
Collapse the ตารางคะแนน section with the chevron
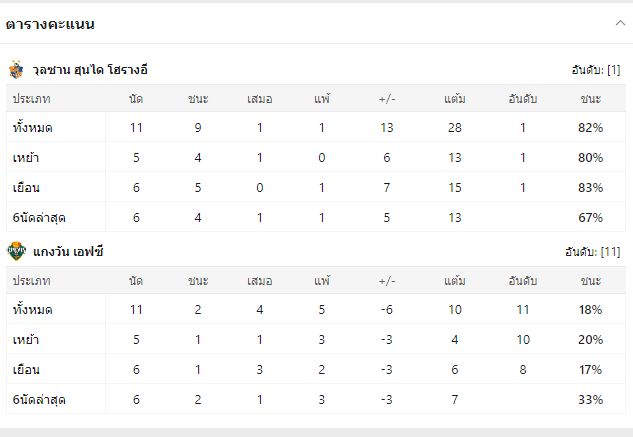click(620, 22)
